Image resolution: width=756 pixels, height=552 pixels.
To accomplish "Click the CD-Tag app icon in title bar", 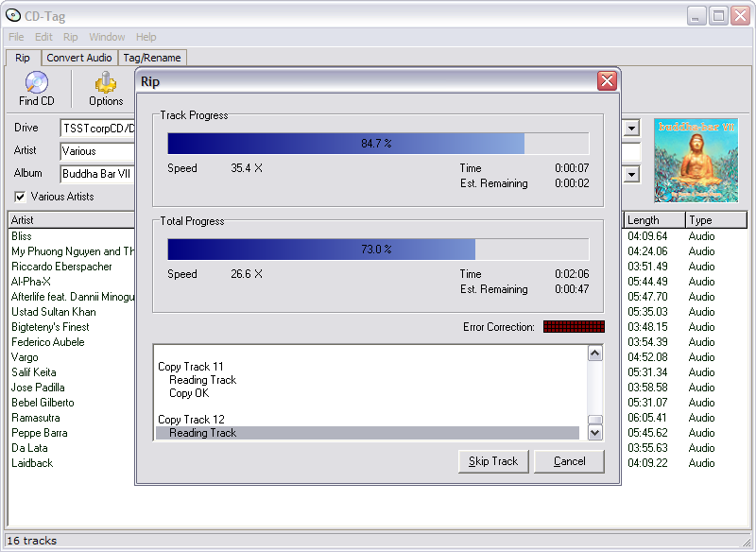I will pos(12,14).
